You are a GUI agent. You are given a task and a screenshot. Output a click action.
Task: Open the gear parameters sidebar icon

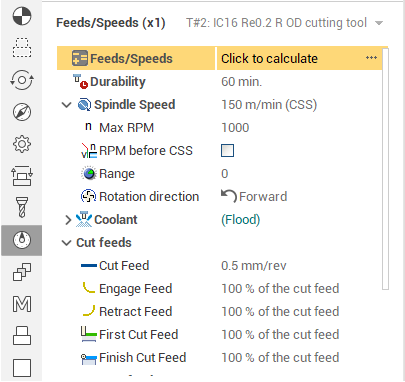pyautogui.click(x=22, y=144)
